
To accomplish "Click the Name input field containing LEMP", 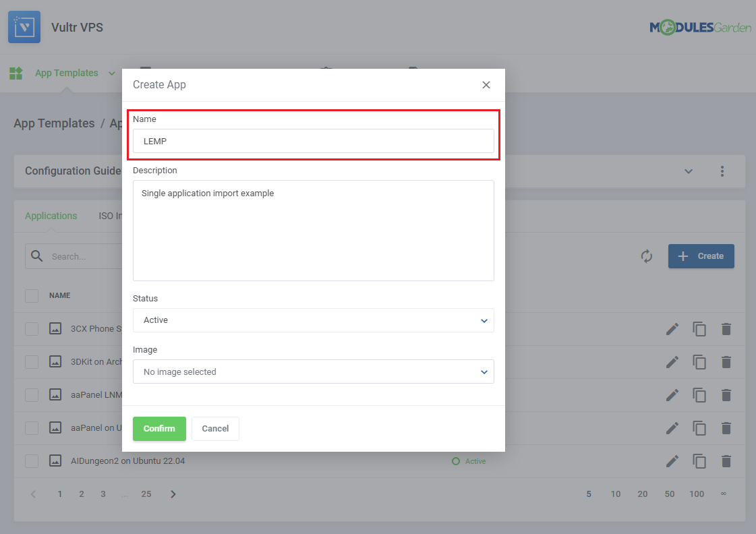I will coord(314,141).
